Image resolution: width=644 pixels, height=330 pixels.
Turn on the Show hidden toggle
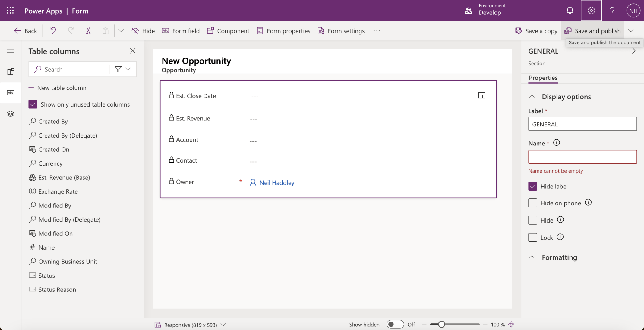coord(395,324)
